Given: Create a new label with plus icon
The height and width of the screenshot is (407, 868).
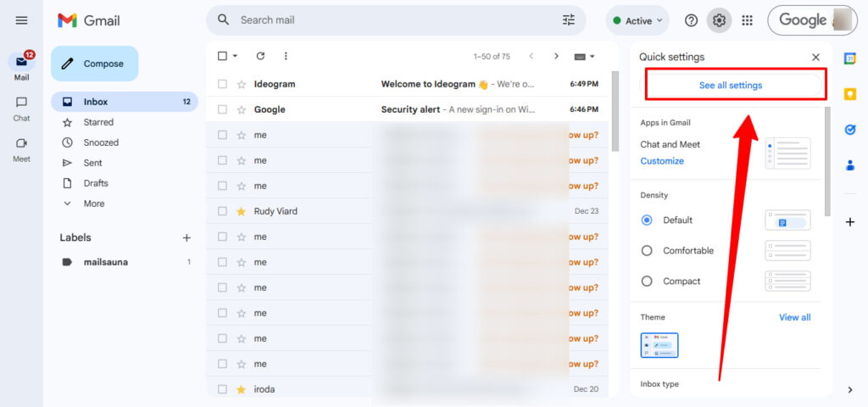Looking at the screenshot, I should [186, 238].
